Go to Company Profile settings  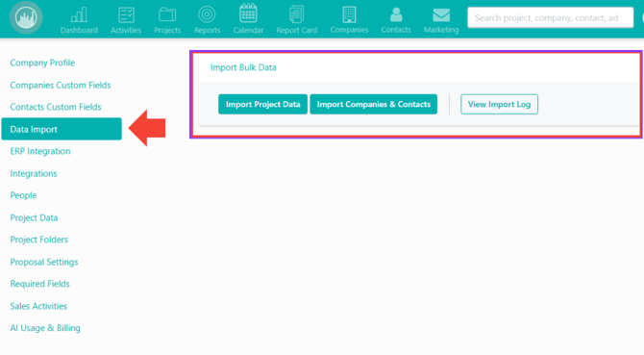42,63
